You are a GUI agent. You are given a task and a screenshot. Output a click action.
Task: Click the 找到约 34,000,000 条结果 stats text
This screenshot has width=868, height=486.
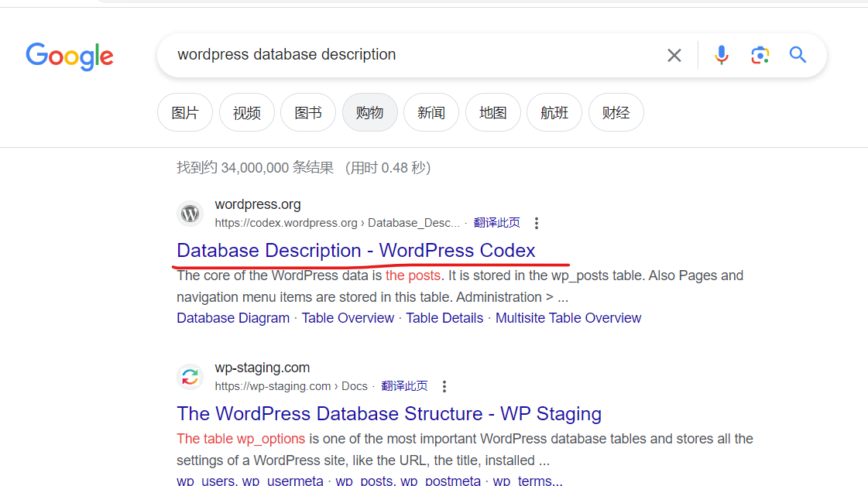click(304, 168)
